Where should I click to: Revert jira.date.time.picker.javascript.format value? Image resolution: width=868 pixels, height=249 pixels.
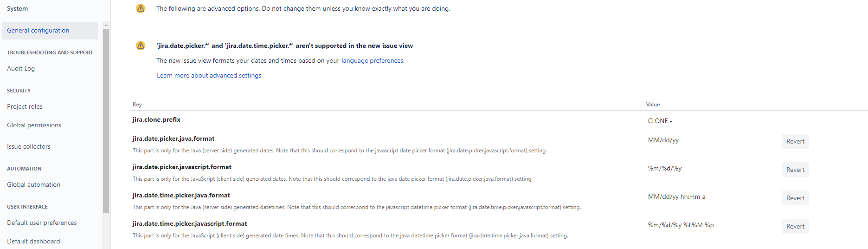click(795, 226)
